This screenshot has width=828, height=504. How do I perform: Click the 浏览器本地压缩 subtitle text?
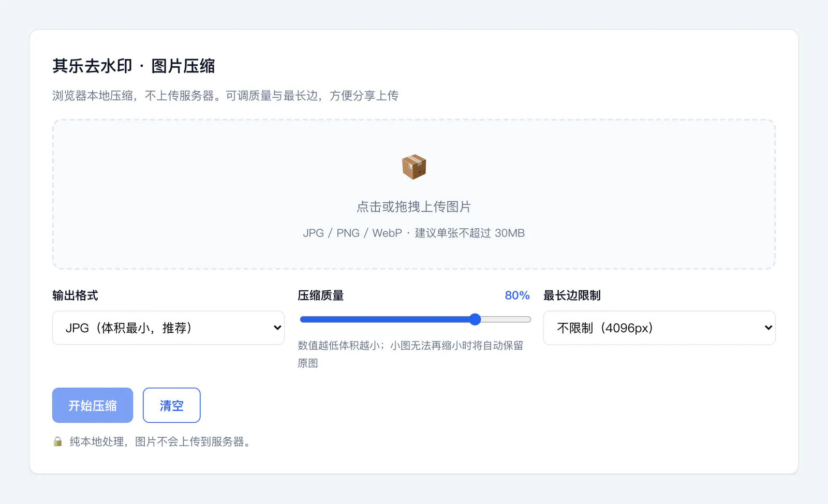225,96
